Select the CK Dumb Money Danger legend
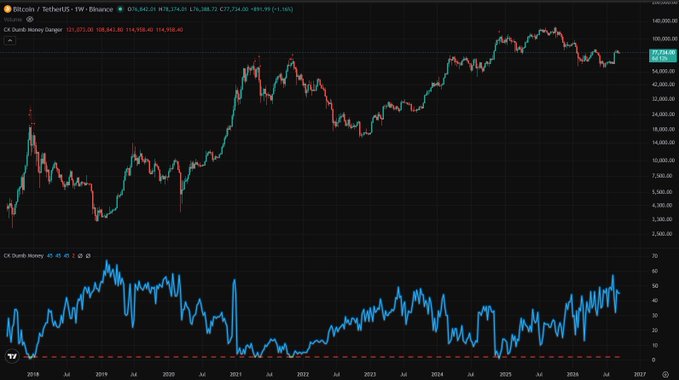Image resolution: width=679 pixels, height=380 pixels. [33, 30]
